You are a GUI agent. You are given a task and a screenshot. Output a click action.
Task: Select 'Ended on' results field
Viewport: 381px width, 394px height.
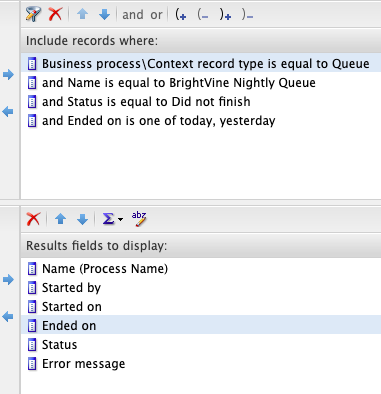click(x=201, y=325)
